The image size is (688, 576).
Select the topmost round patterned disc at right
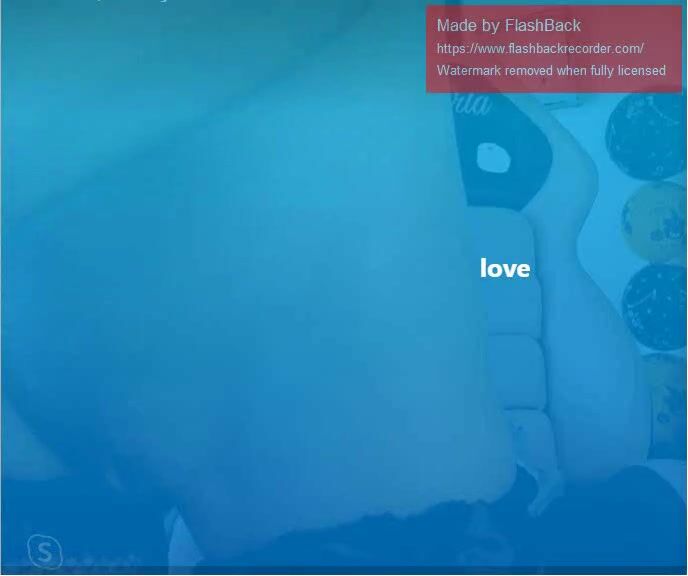(645, 132)
